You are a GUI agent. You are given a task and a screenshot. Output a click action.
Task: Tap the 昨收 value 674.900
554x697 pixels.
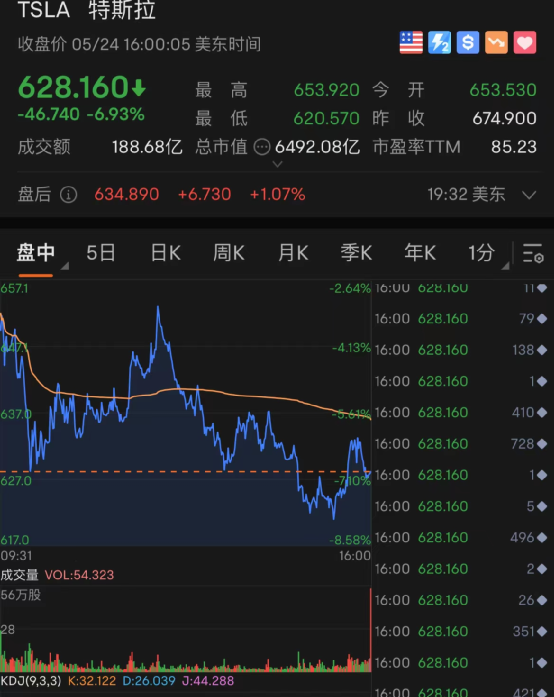tap(504, 118)
